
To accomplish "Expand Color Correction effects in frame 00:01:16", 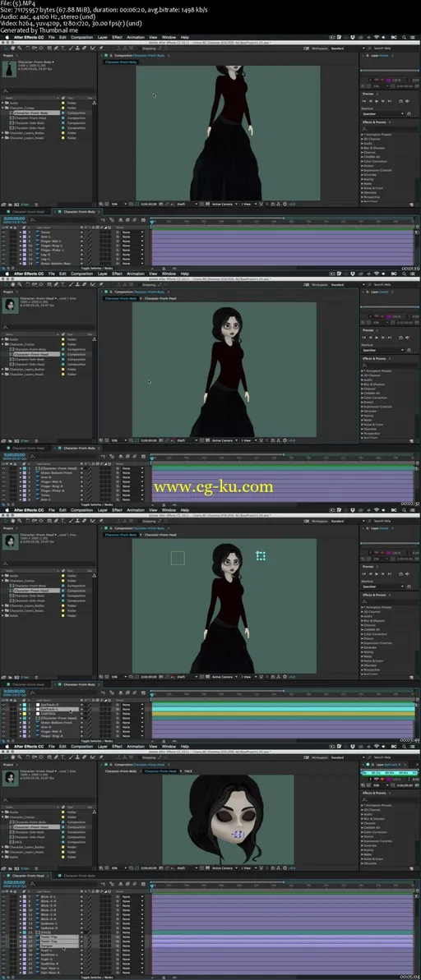I will (362, 161).
